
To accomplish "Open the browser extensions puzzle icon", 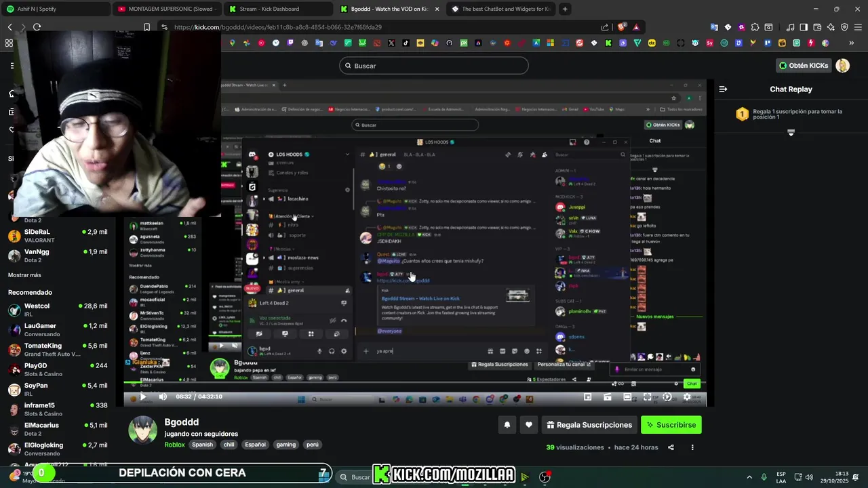I will click(755, 27).
